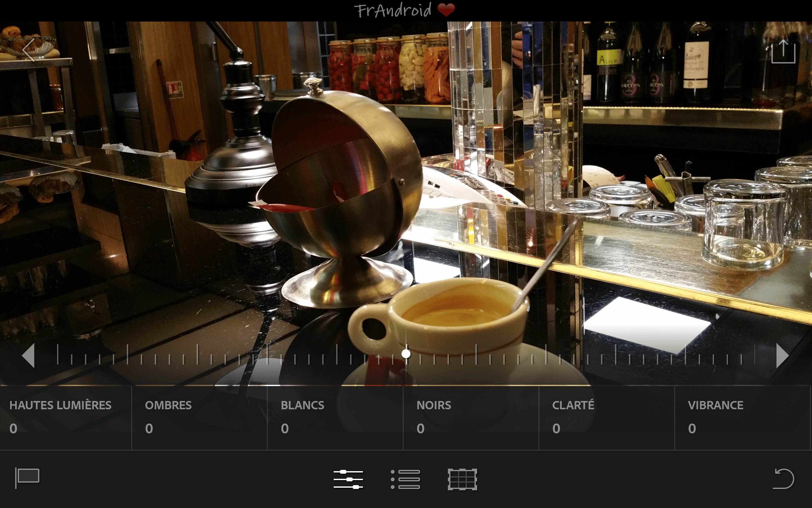
Task: Select the Clarté adjustment
Action: tap(607, 417)
